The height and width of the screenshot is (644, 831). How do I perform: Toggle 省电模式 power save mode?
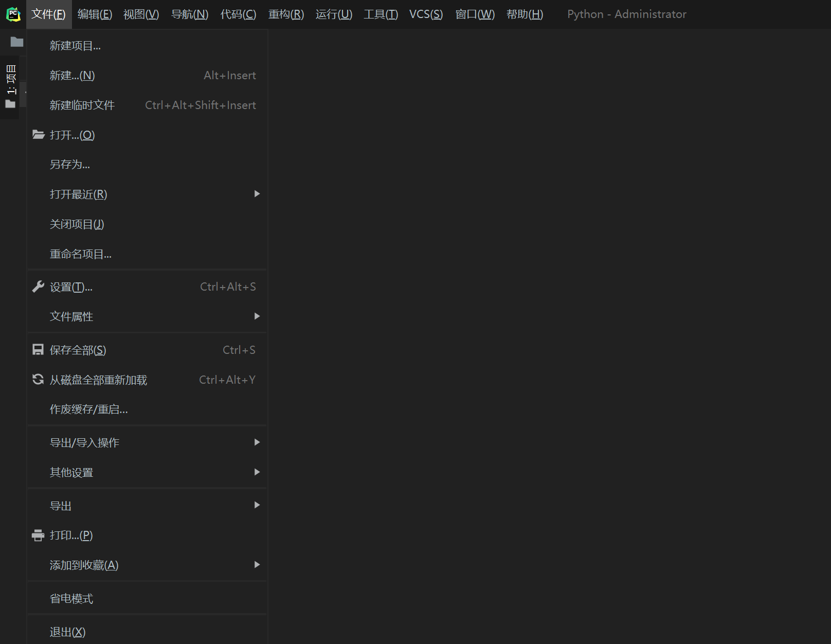(147, 599)
